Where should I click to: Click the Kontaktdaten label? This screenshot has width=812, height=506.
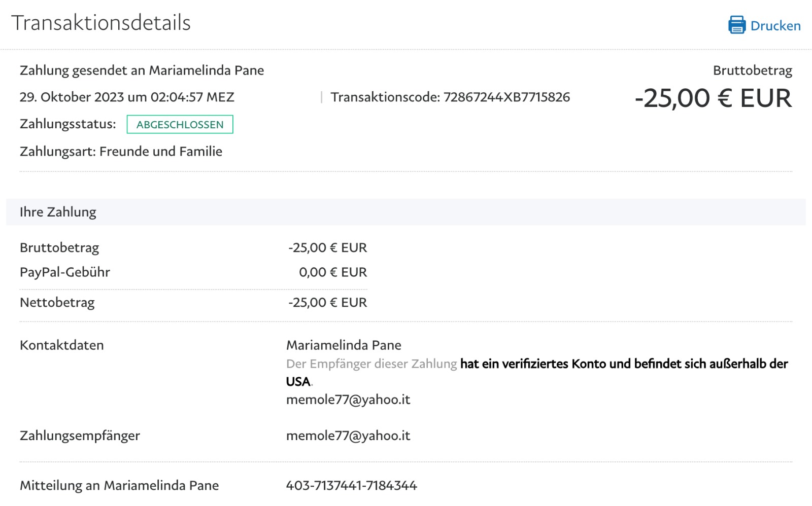[62, 345]
